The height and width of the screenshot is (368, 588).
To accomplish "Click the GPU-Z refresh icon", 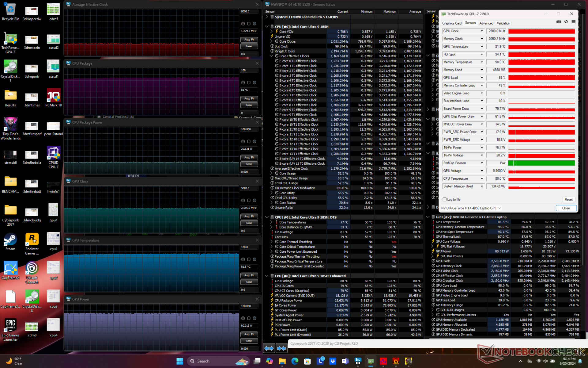I will point(566,22).
